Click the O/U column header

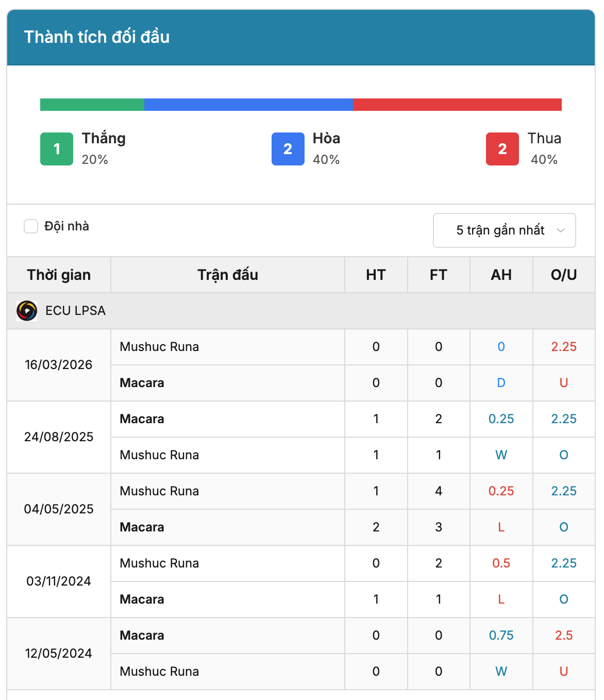pos(564,275)
